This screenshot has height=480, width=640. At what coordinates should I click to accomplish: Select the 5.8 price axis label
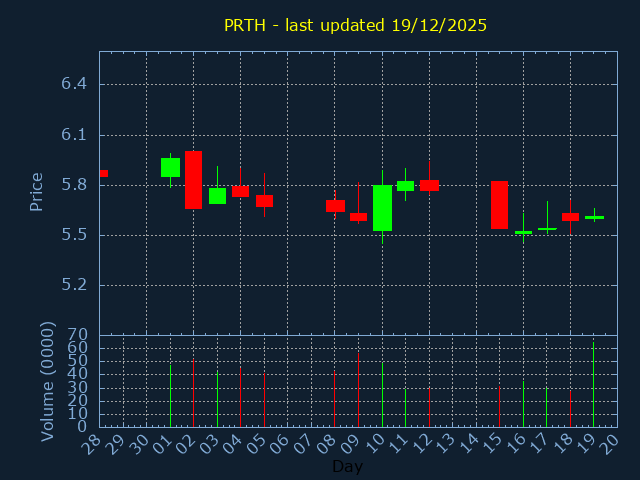click(x=74, y=185)
